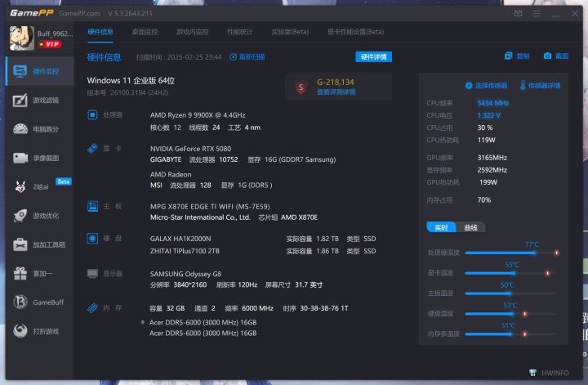The height and width of the screenshot is (385, 588).
Task: Click the 5434 MHz CPU frequency value
Action: click(492, 103)
